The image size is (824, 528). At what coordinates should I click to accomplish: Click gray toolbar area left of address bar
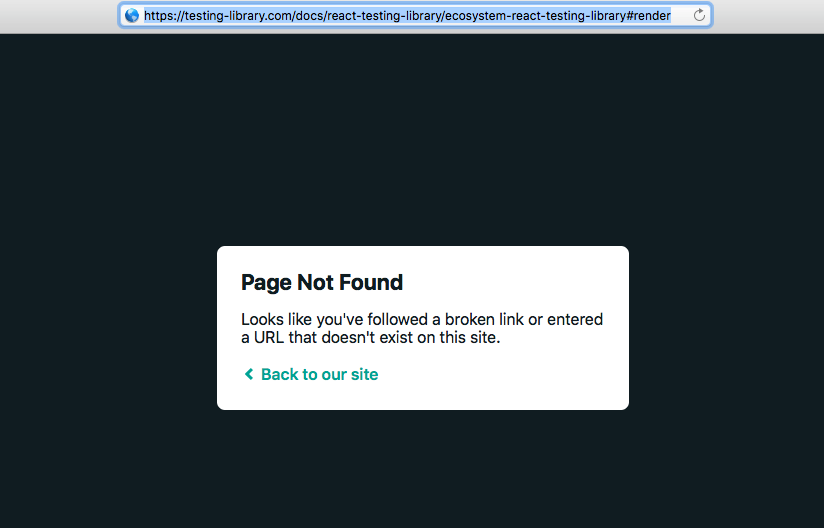click(58, 16)
